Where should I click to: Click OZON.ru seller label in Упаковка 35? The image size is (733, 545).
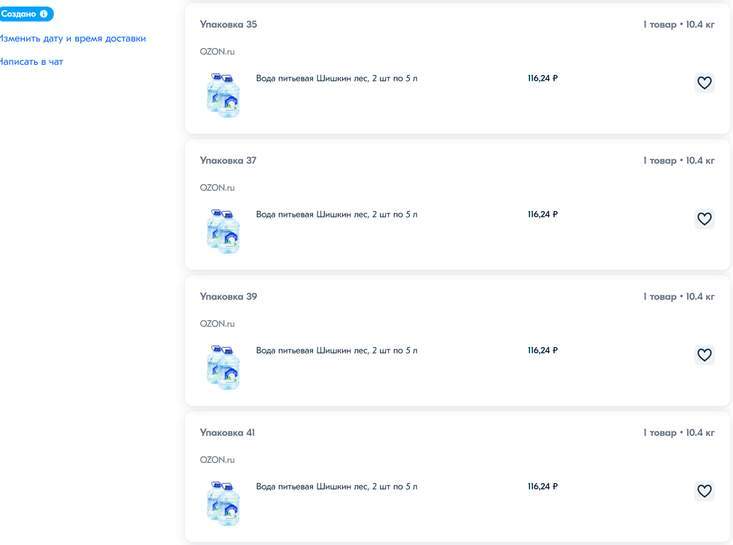point(217,51)
